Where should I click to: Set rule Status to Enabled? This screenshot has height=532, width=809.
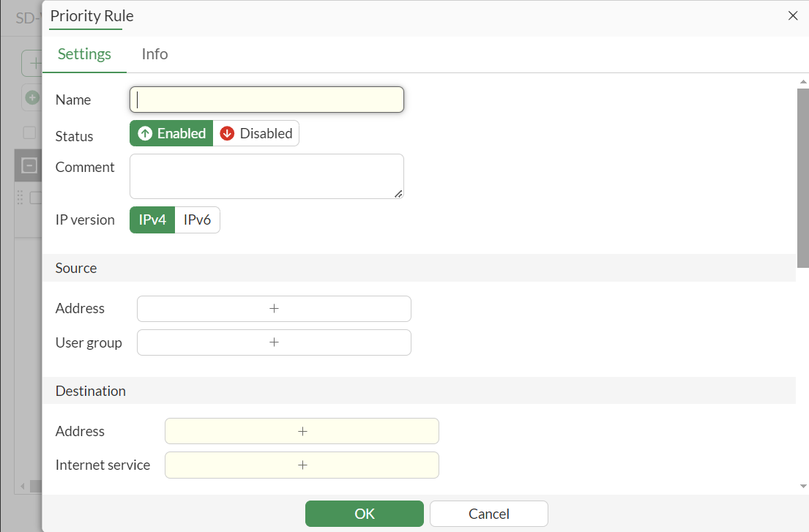pos(172,133)
